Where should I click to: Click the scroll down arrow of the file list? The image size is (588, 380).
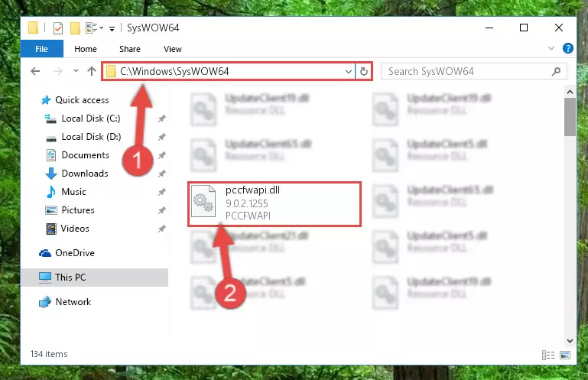(x=570, y=340)
